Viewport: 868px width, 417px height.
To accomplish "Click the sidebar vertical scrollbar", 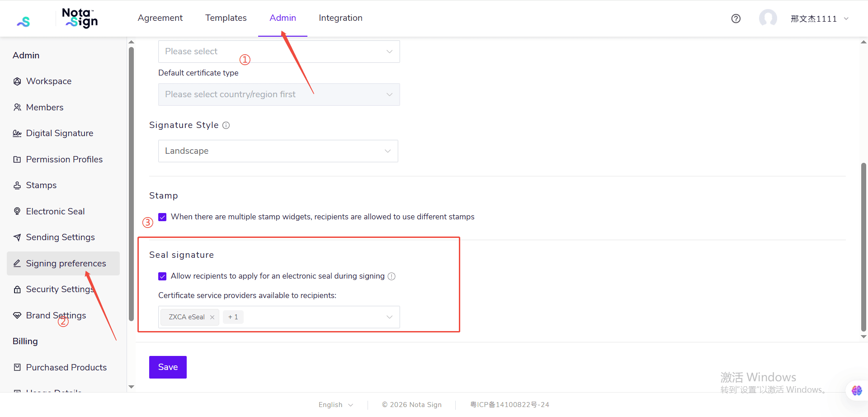I will [131, 183].
